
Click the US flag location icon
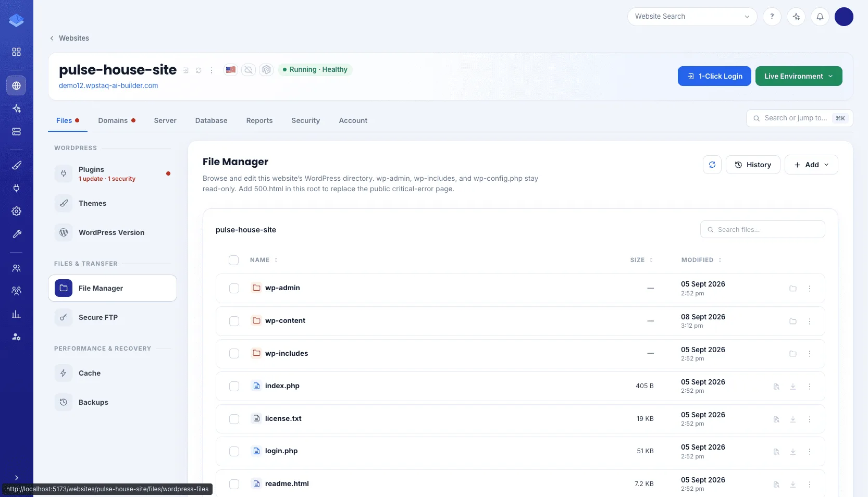point(231,70)
